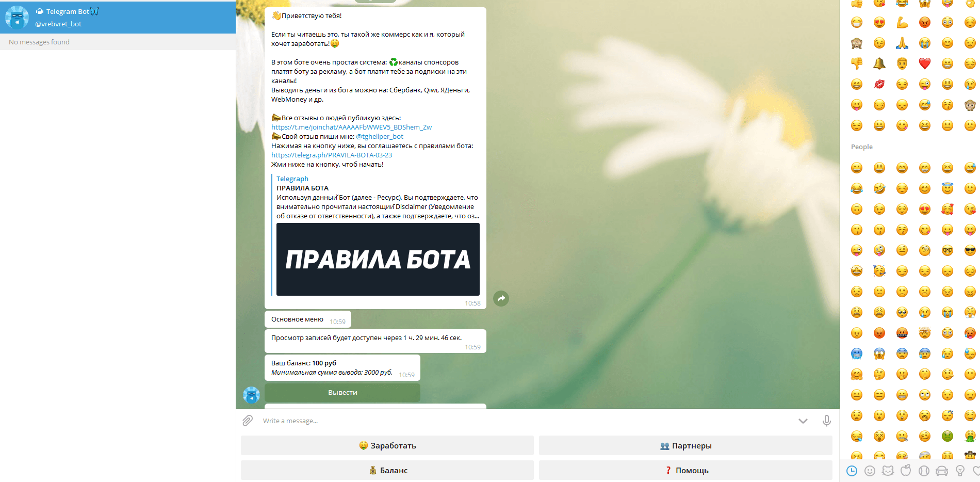Select the smiley faces emoji category tab
Viewport: 980px width, 482px height.
(x=870, y=471)
